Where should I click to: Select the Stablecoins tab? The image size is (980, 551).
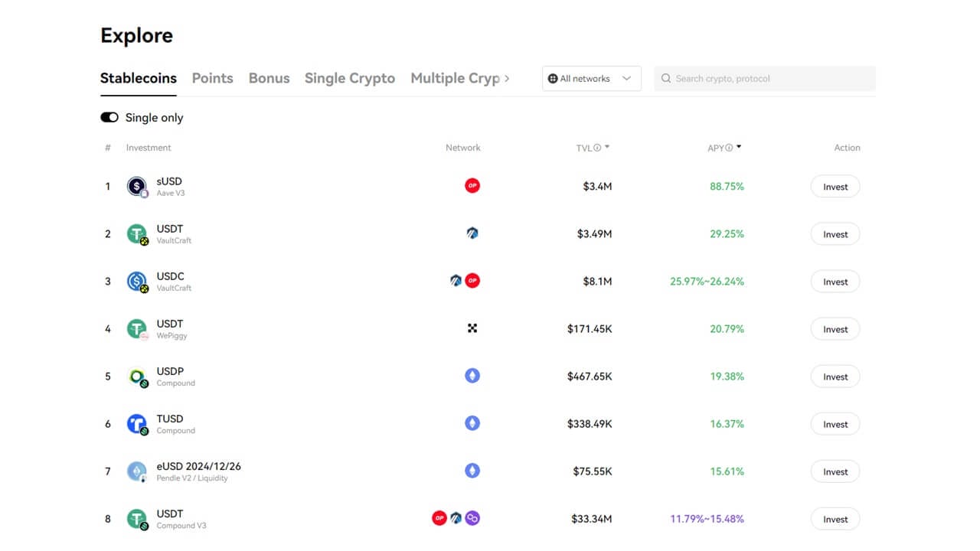click(139, 78)
